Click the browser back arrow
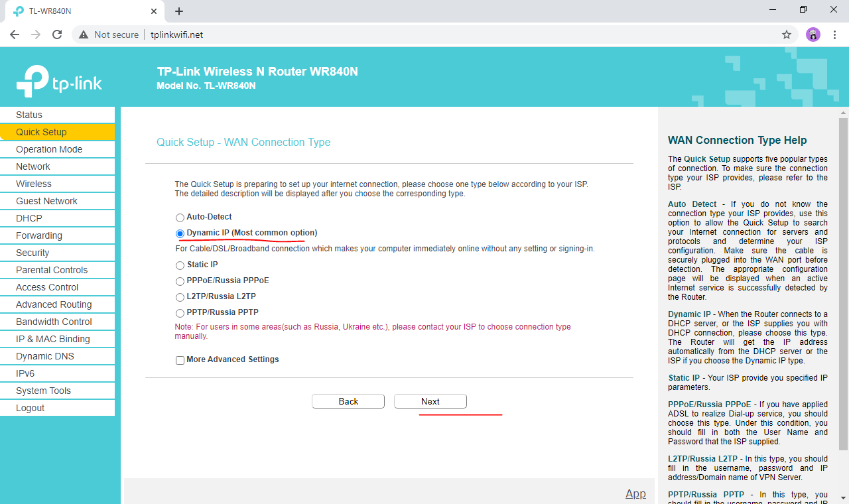Screen dimensions: 849x504 (x=15, y=34)
